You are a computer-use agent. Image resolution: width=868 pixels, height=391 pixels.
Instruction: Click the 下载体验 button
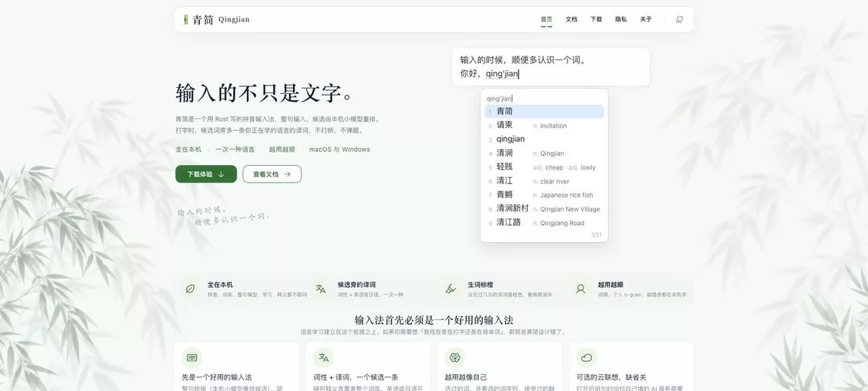(x=206, y=174)
